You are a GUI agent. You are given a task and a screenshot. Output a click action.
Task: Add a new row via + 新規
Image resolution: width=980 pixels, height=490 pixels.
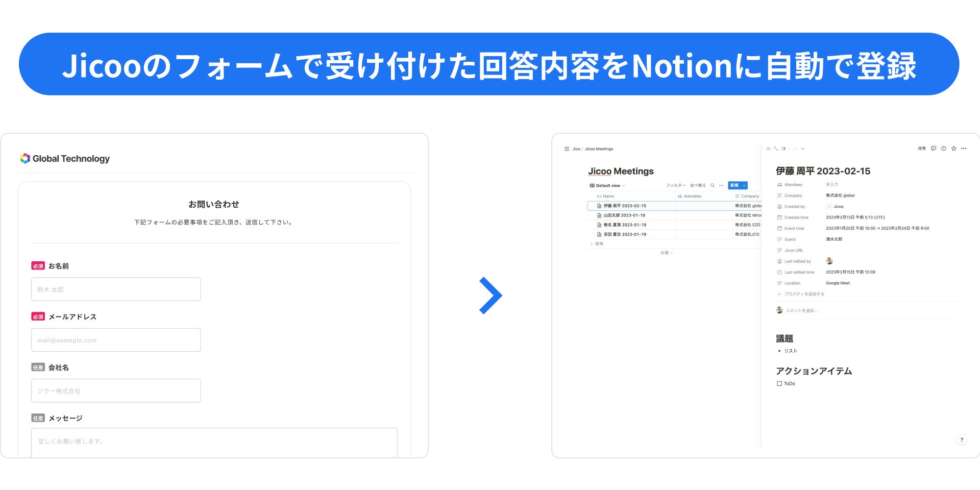[597, 244]
